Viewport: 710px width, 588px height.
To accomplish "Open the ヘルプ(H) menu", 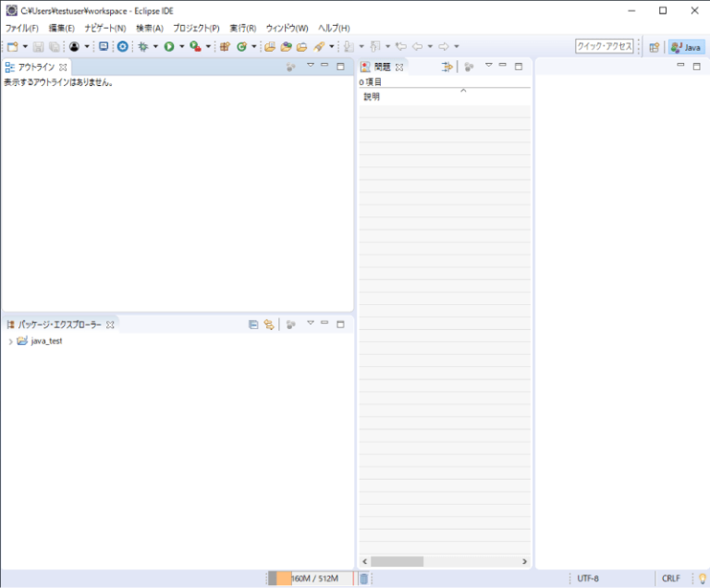I will 334,29.
